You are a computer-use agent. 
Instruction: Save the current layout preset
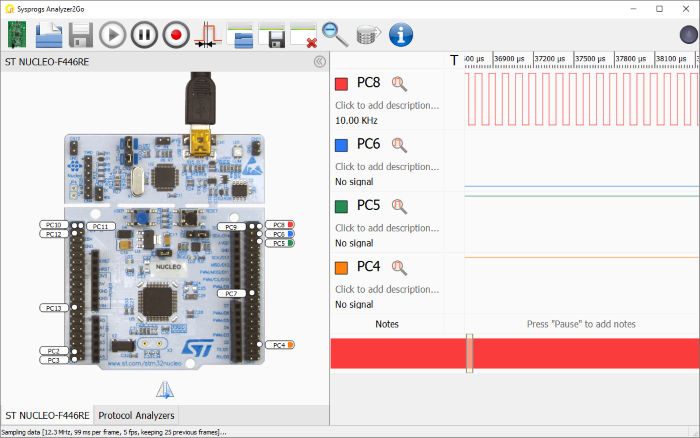pyautogui.click(x=272, y=34)
